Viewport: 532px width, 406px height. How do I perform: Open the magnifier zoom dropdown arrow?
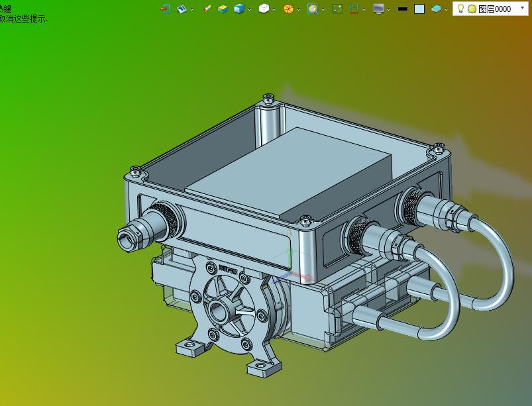click(x=323, y=9)
